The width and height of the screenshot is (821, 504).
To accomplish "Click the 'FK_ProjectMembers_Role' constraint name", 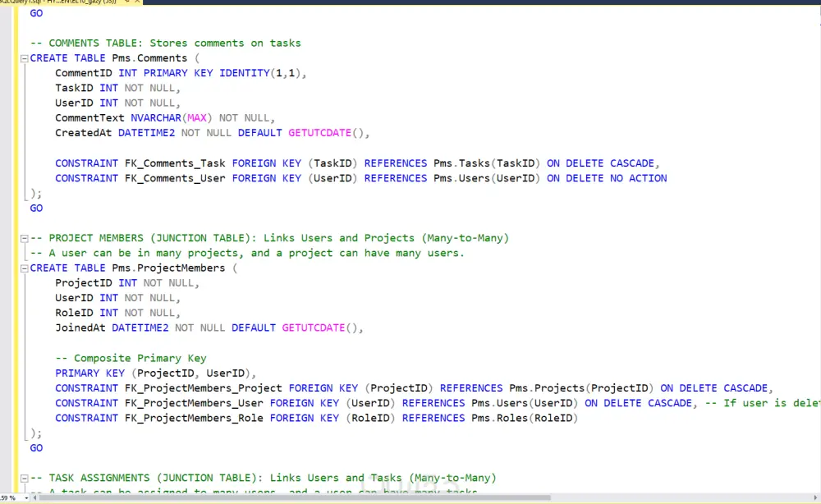I will click(194, 418).
